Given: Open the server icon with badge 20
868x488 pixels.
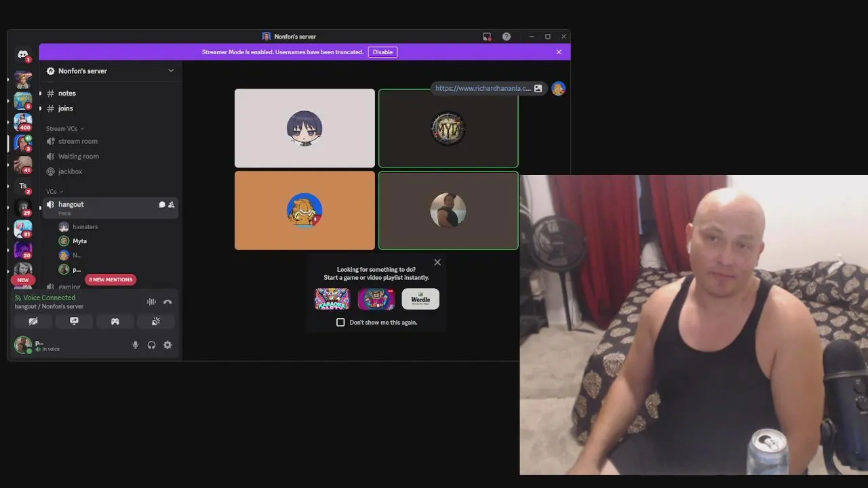Looking at the screenshot, I should pos(23,250).
